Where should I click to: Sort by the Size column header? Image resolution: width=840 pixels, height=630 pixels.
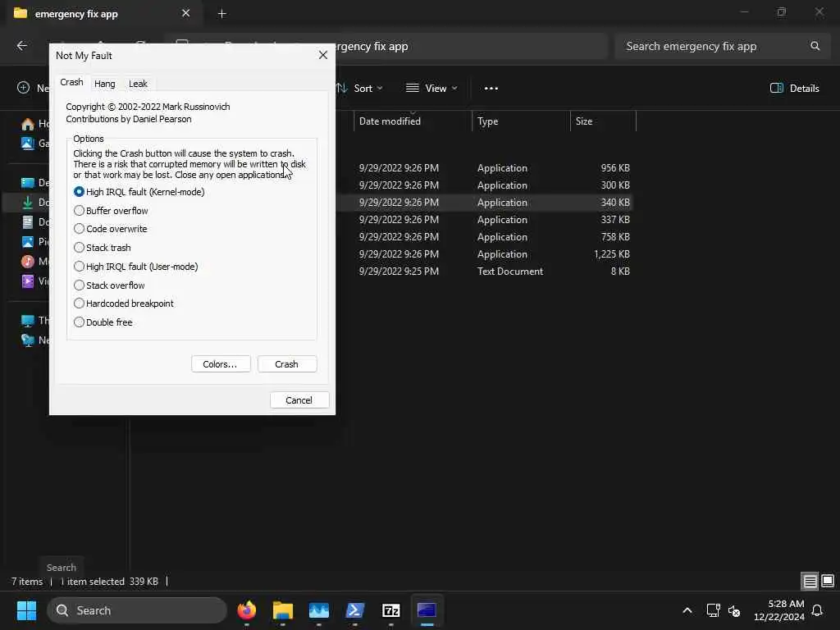[x=603, y=121]
